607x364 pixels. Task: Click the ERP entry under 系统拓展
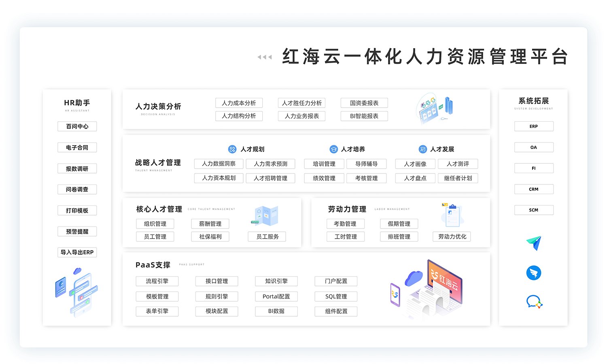[534, 126]
